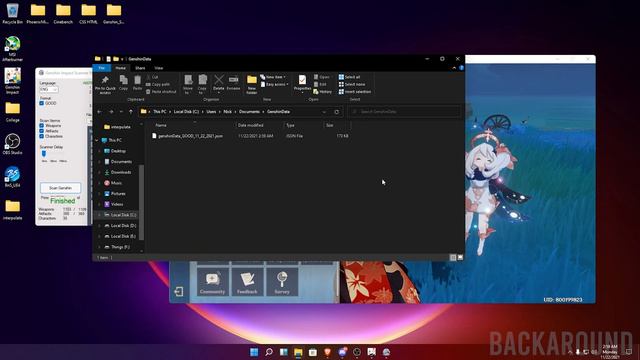The image size is (640, 360).
Task: Create a New folder from ribbon
Action: pos(252,84)
